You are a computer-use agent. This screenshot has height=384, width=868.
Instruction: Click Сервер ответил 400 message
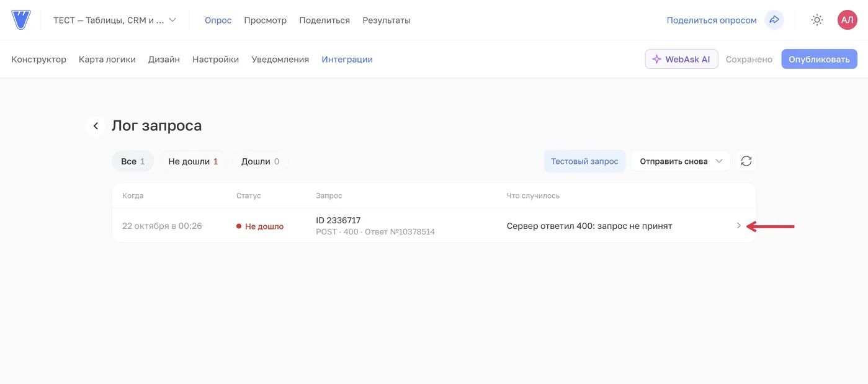pos(589,226)
